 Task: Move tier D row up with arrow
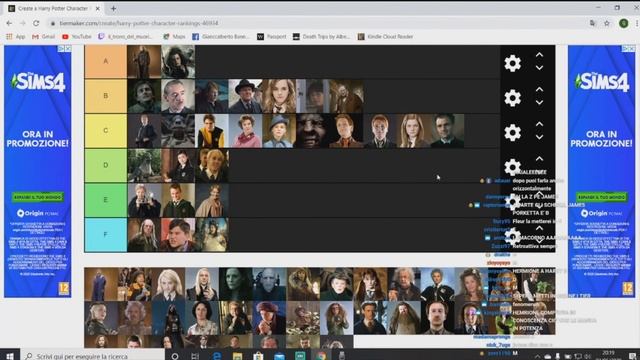pyautogui.click(x=539, y=159)
